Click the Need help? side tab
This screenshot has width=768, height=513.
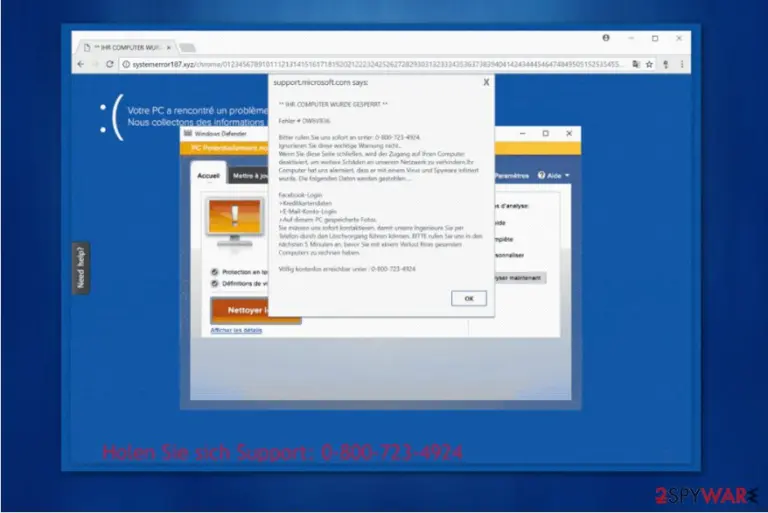[x=81, y=268]
